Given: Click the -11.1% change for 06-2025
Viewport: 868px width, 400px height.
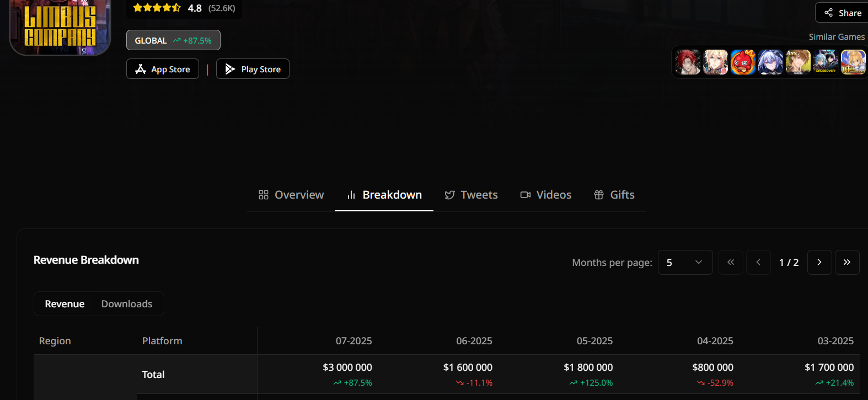Looking at the screenshot, I should [474, 383].
